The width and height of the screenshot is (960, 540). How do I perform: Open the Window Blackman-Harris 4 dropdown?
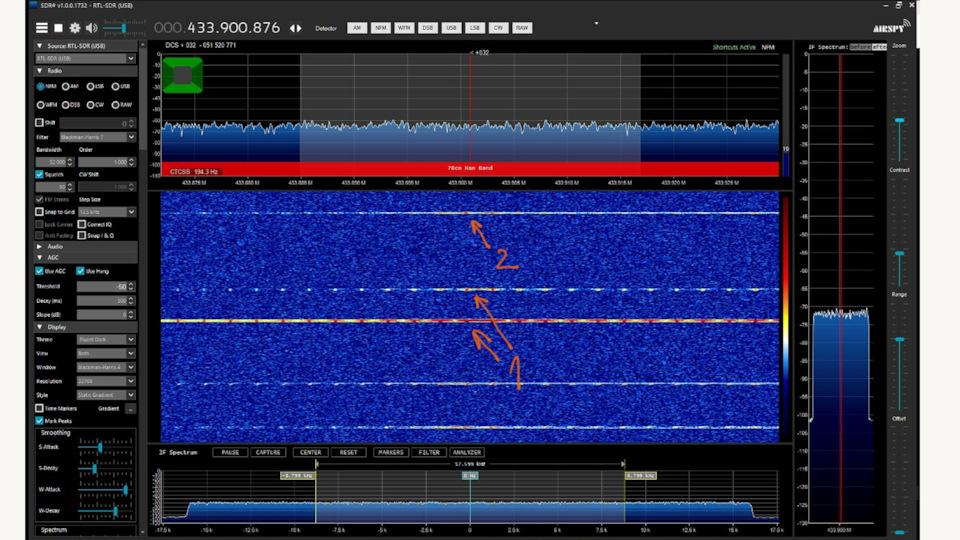tap(106, 367)
